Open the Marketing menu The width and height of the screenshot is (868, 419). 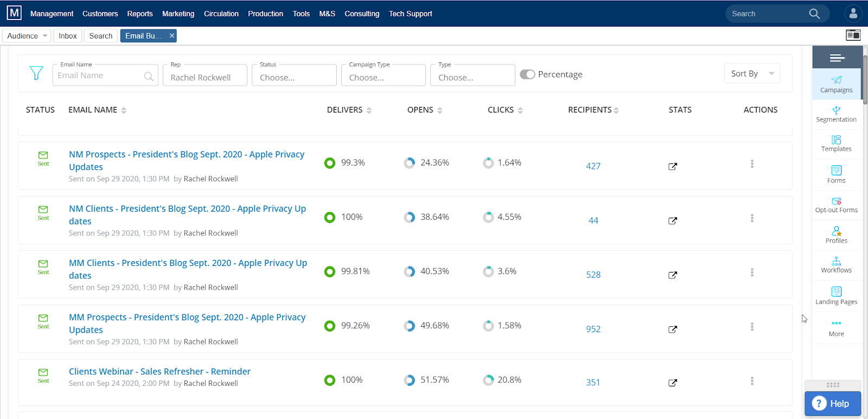point(178,14)
